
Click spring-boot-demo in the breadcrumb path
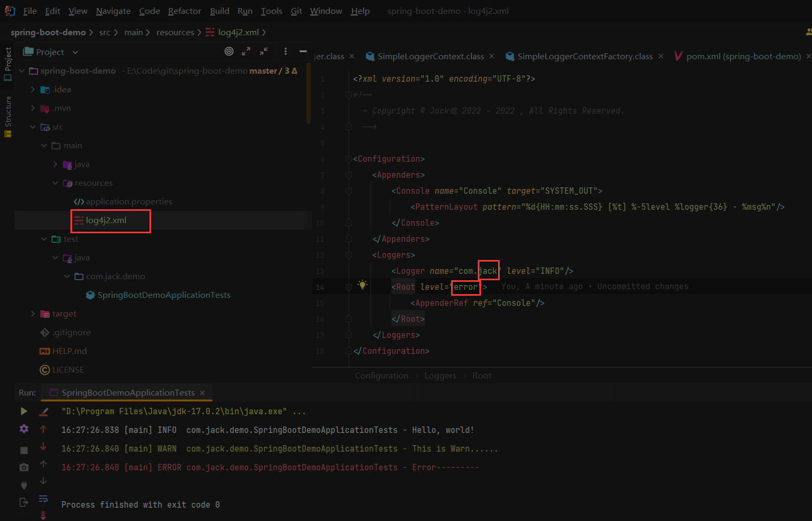(48, 32)
